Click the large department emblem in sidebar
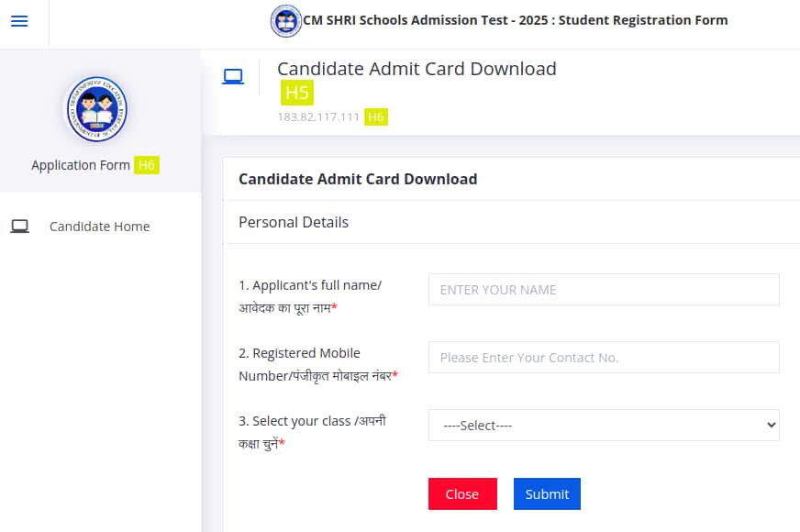Viewport: 800px width, 532px height. (95, 109)
